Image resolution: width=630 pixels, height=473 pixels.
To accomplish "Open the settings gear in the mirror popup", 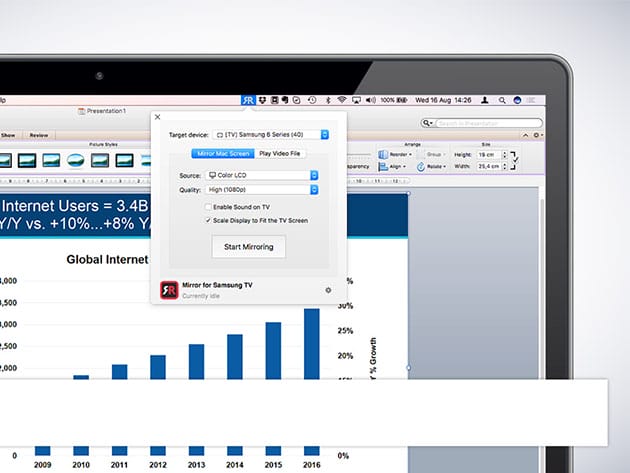I will pos(328,290).
